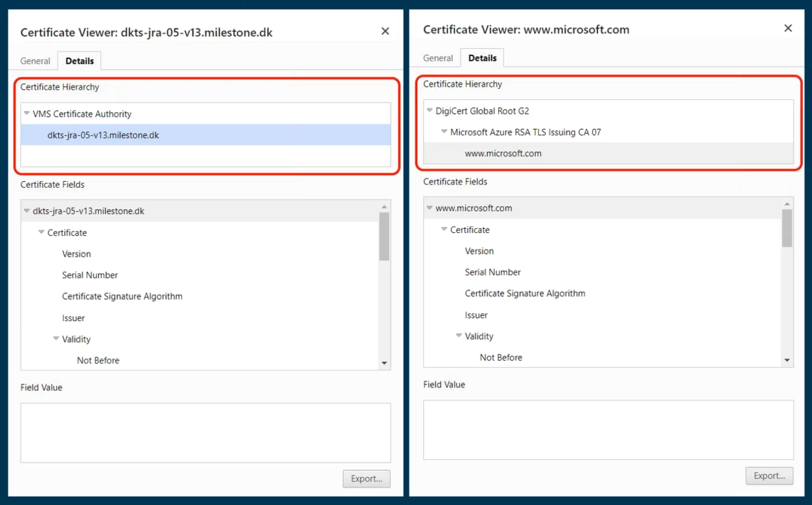812x505 pixels.
Task: Select Serial Number field in milestone.dk certificate
Action: 90,275
